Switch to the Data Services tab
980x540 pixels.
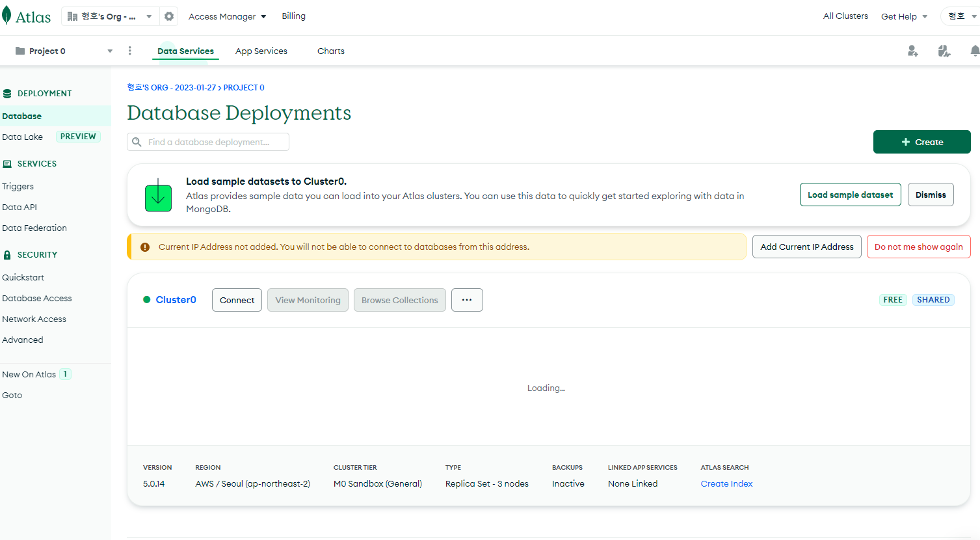[185, 51]
